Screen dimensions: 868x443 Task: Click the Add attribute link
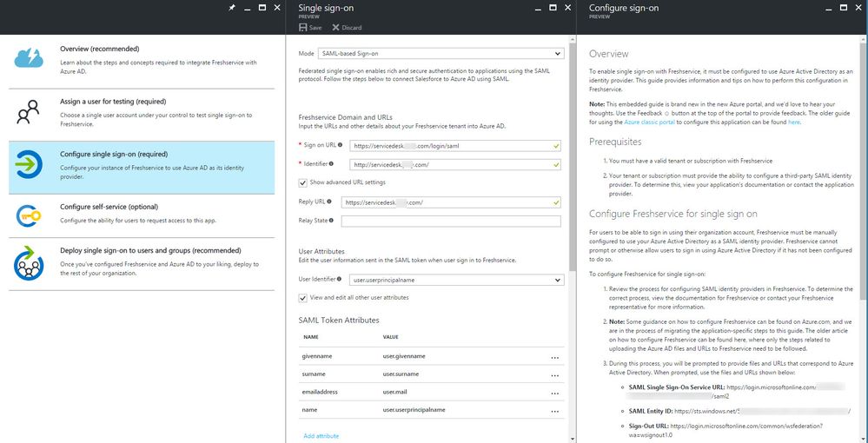tap(321, 436)
